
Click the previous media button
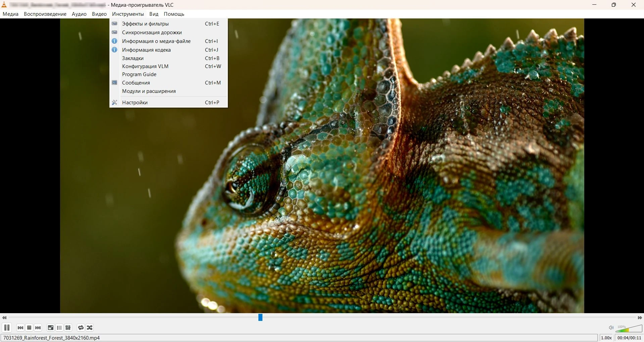[x=20, y=328]
